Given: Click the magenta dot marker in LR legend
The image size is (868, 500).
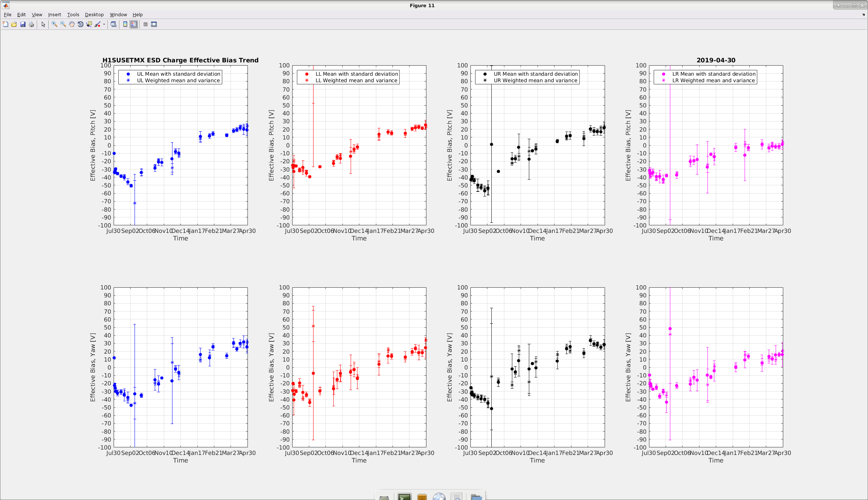Looking at the screenshot, I should point(663,74).
